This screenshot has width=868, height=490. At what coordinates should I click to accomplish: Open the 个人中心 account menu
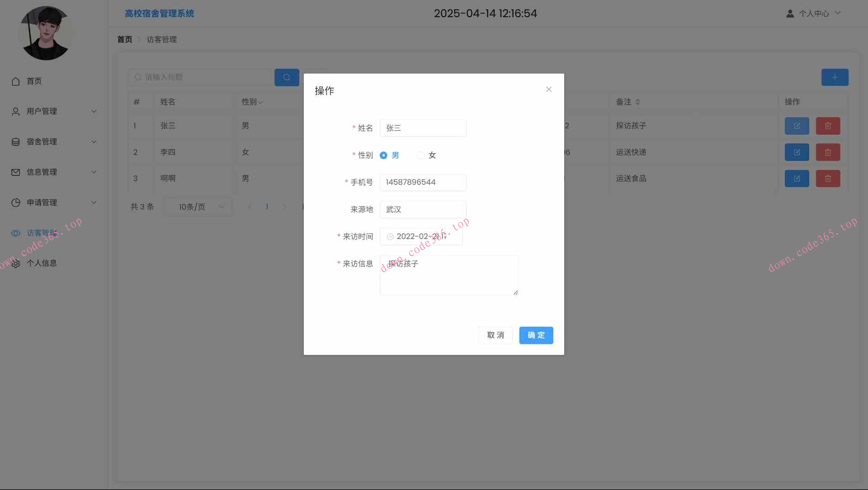tap(814, 13)
